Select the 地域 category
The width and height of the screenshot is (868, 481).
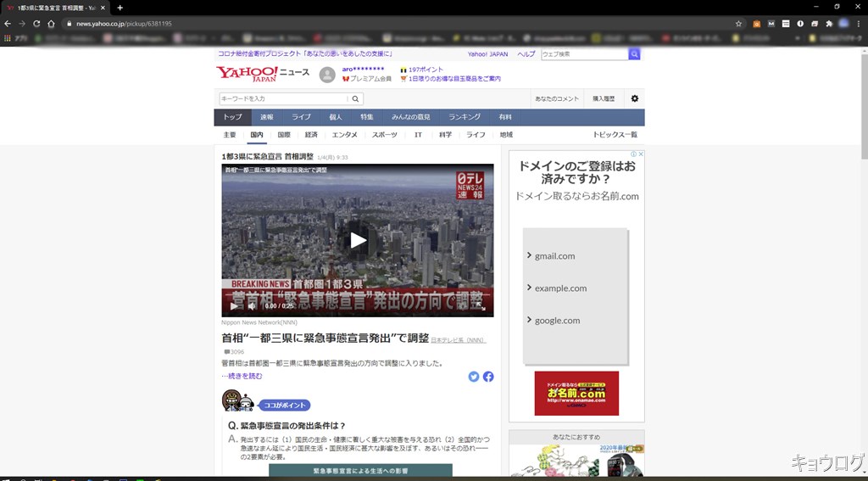click(506, 135)
